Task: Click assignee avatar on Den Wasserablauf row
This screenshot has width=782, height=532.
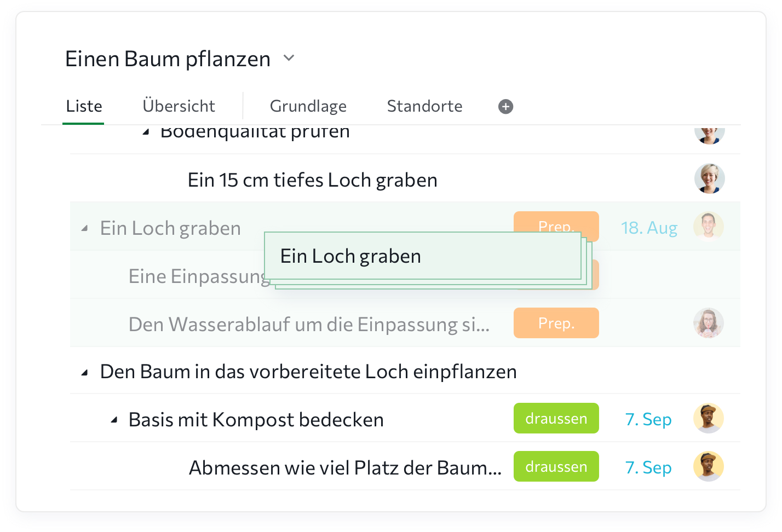Action: (x=708, y=323)
